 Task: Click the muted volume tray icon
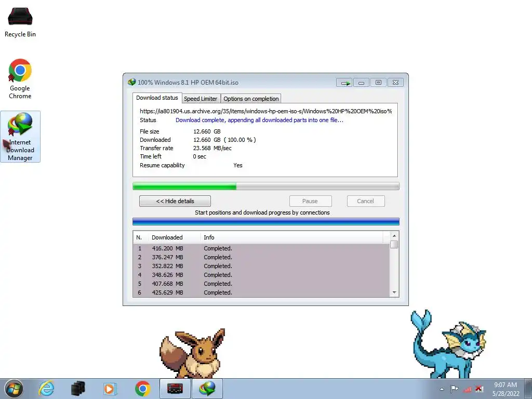pyautogui.click(x=479, y=389)
